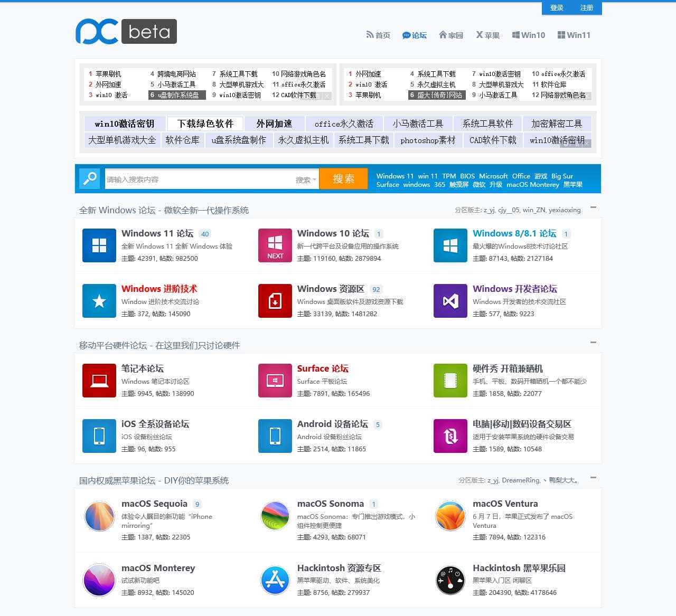Collapse the 国内权威黑苹果论坛 section
Image resolution: width=676 pixels, height=616 pixels.
click(x=593, y=478)
